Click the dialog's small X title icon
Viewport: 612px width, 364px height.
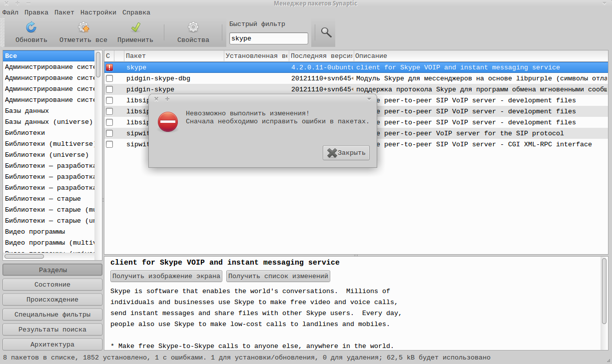156,99
